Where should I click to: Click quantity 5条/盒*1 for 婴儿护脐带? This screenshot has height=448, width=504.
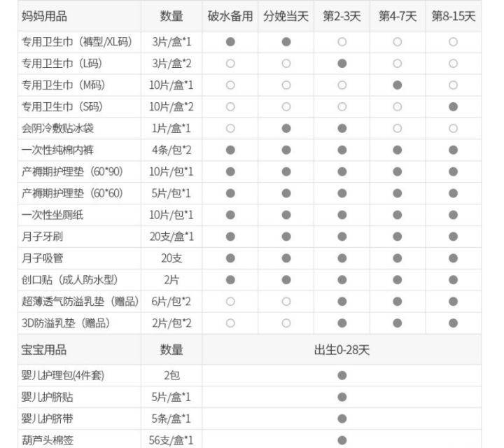[x=171, y=419]
